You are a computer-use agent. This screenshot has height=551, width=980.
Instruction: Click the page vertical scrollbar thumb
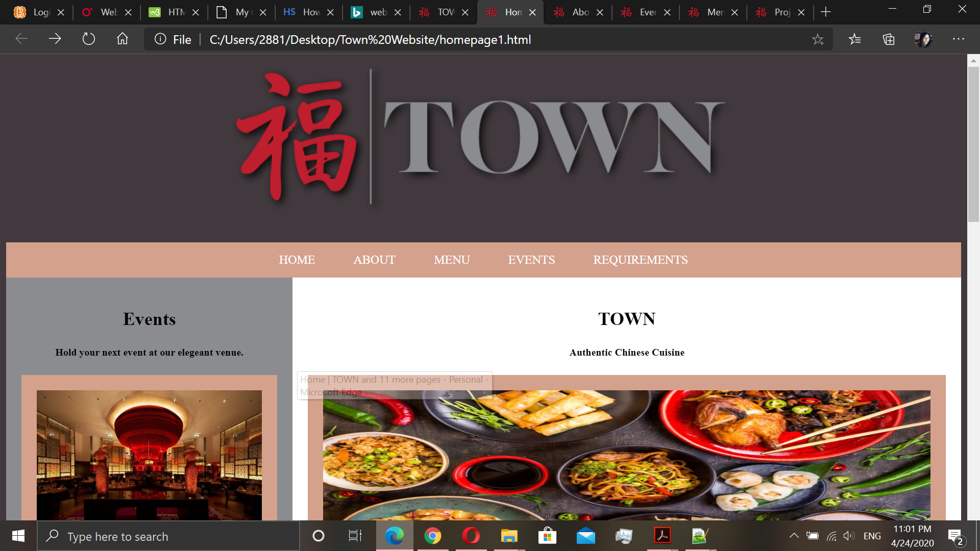pos(973,144)
